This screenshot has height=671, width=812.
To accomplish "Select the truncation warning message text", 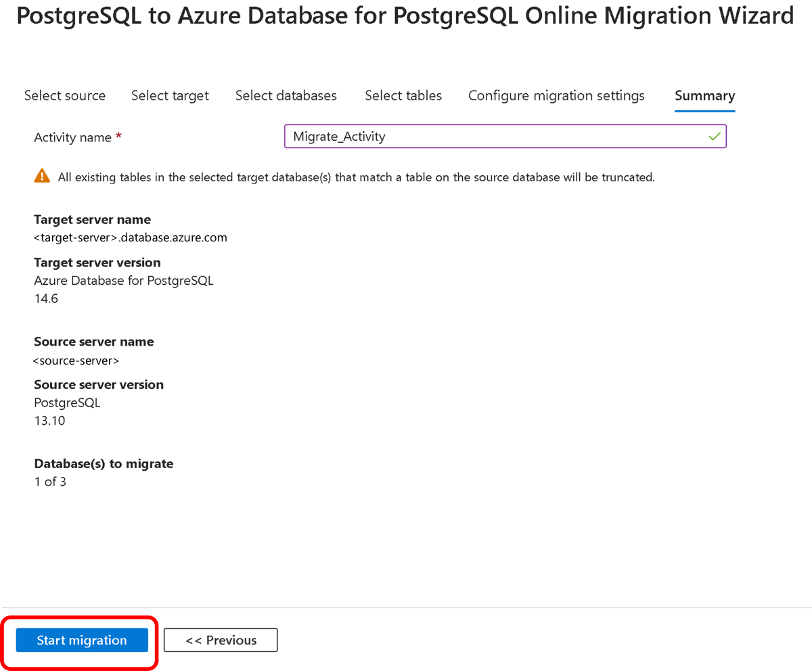I will [x=357, y=178].
